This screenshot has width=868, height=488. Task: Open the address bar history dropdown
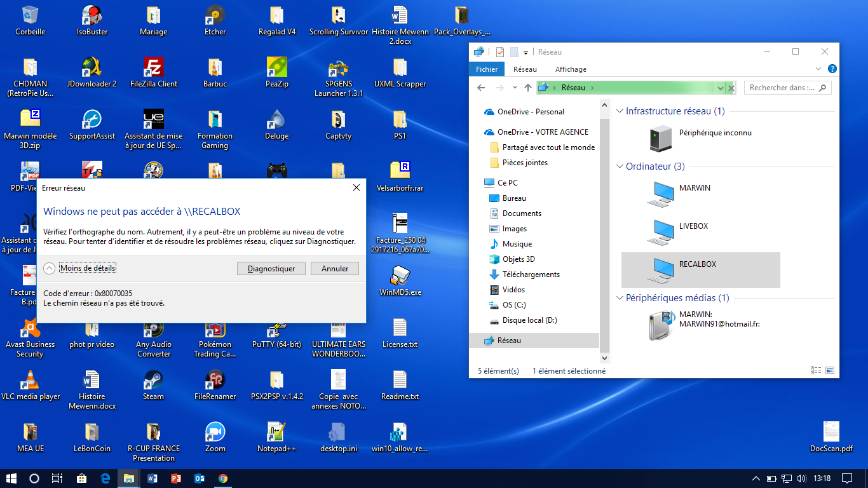click(721, 88)
